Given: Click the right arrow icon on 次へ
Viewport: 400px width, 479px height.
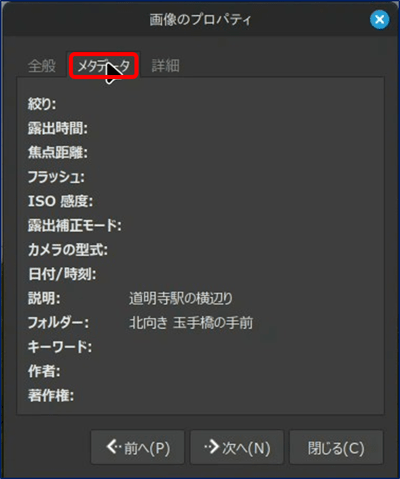Looking at the screenshot, I should (x=212, y=447).
